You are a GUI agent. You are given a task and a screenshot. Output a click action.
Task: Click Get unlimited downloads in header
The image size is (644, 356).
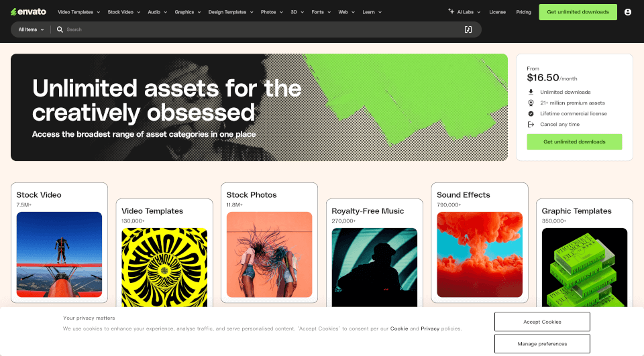(578, 12)
